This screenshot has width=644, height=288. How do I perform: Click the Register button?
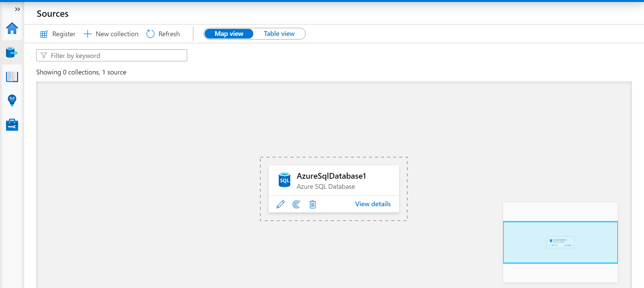pos(58,34)
